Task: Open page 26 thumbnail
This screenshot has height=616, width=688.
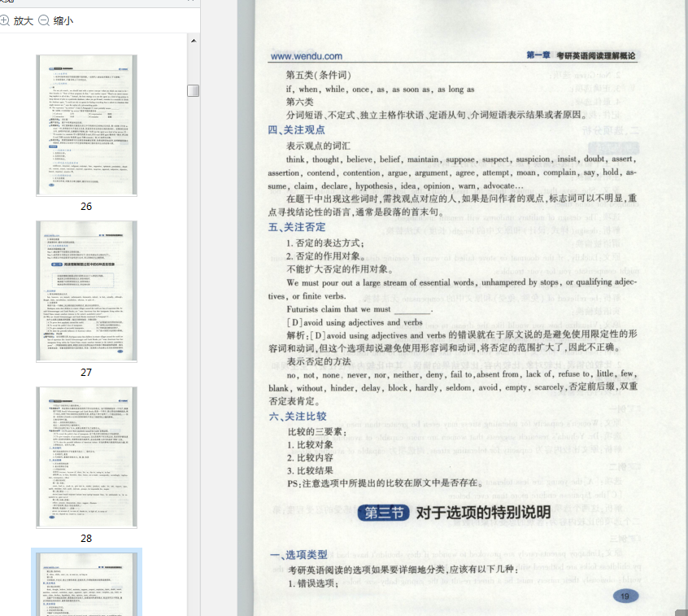Action: [86, 125]
